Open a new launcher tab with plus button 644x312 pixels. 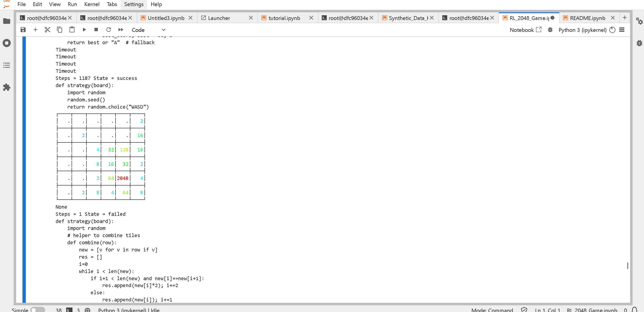624,17
